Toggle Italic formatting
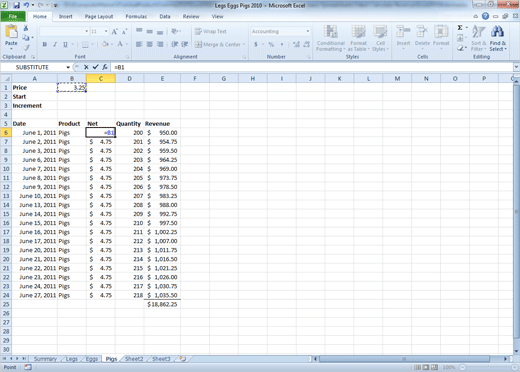 click(55, 44)
